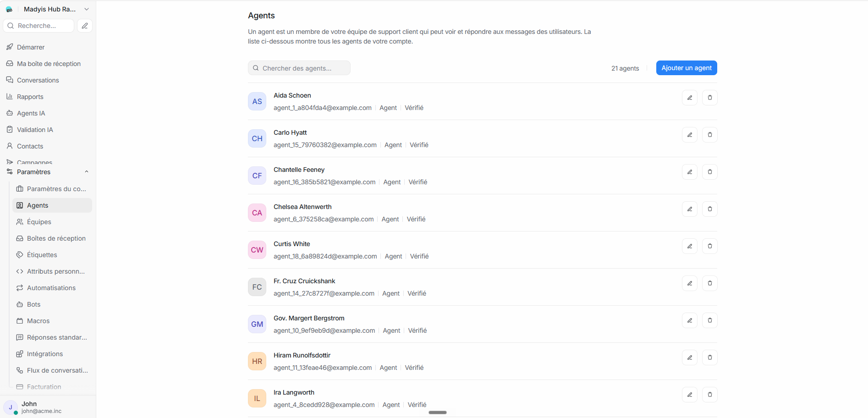
Task: Open Intégrations settings
Action: click(52, 354)
